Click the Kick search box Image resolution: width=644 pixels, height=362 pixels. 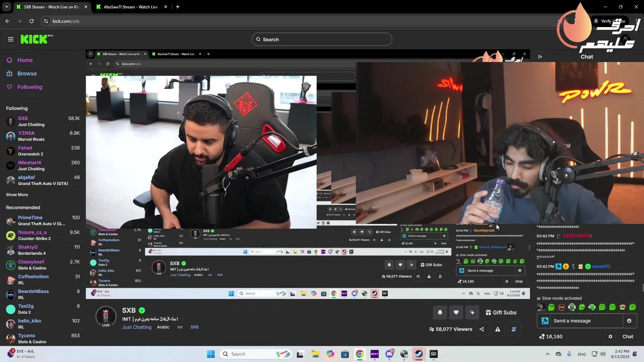click(322, 39)
